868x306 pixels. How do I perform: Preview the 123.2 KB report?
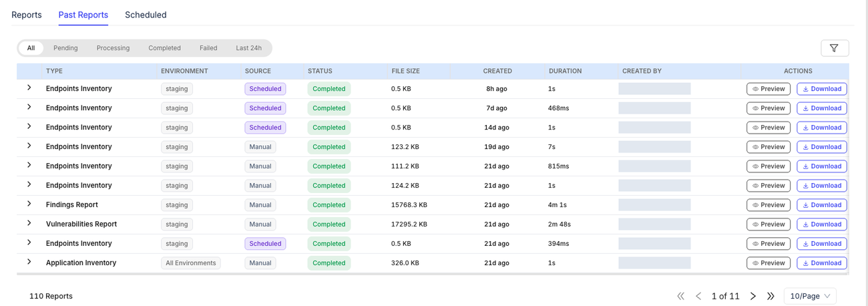pos(769,147)
